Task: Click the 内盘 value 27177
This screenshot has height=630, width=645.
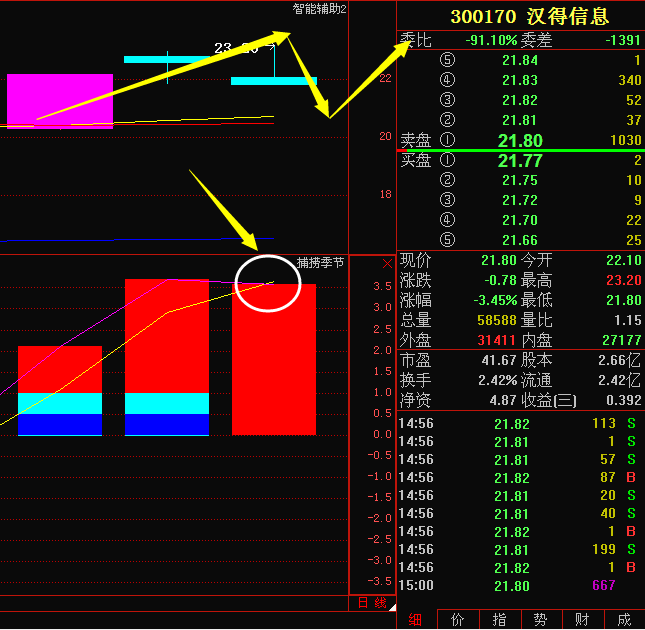Action: point(622,340)
